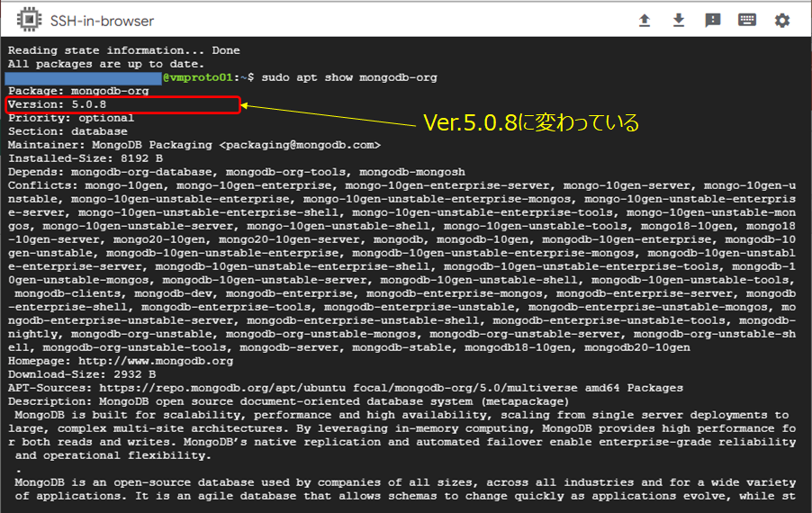Viewport: 812px width, 513px height.
Task: Click the download file icon
Action: pos(679,20)
